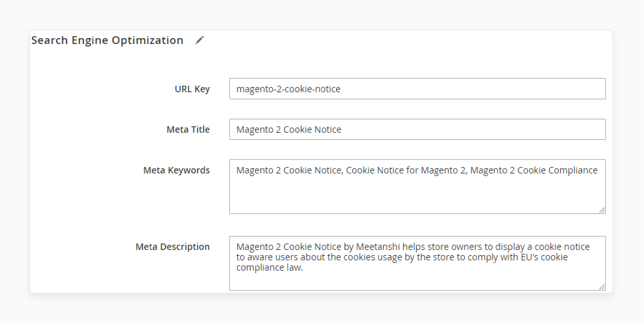Grab the Meta Description textarea resize handle
Viewport: 644px width, 323px height.
point(602,287)
